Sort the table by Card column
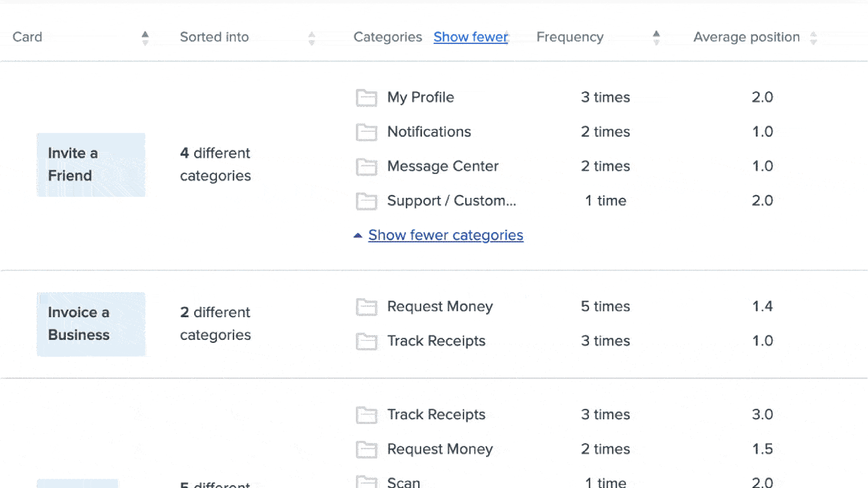This screenshot has width=868, height=488. click(x=145, y=37)
